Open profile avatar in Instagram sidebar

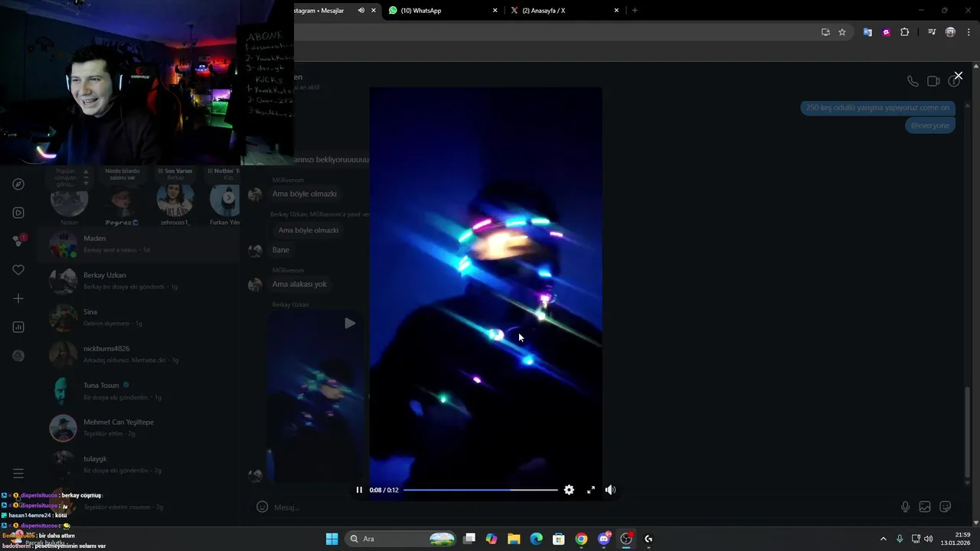18,355
